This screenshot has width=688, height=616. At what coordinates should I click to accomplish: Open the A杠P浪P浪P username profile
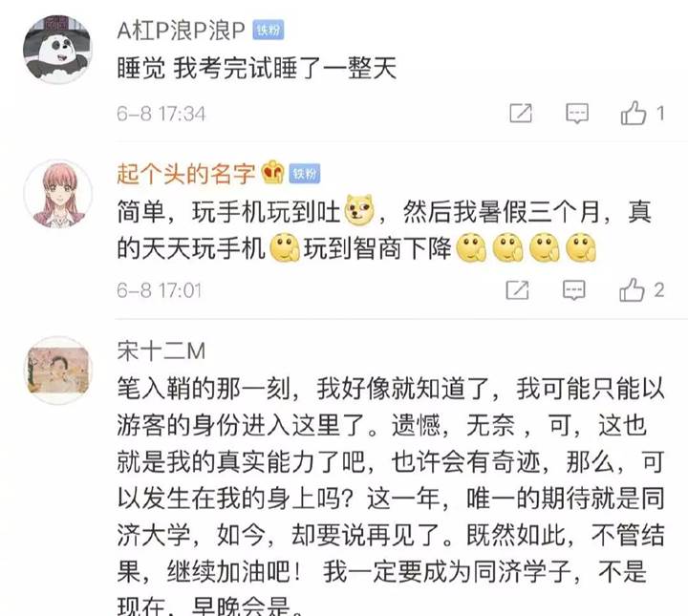(x=181, y=31)
